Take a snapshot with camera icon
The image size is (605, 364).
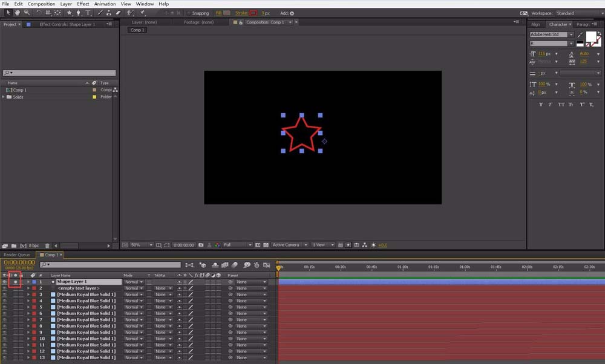pos(201,245)
